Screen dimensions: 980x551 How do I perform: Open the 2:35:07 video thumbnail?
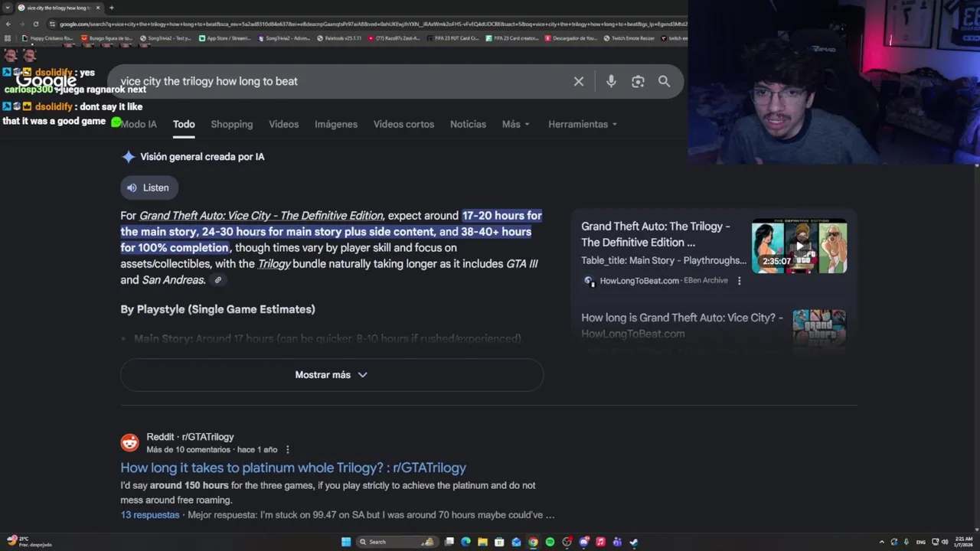coord(799,246)
